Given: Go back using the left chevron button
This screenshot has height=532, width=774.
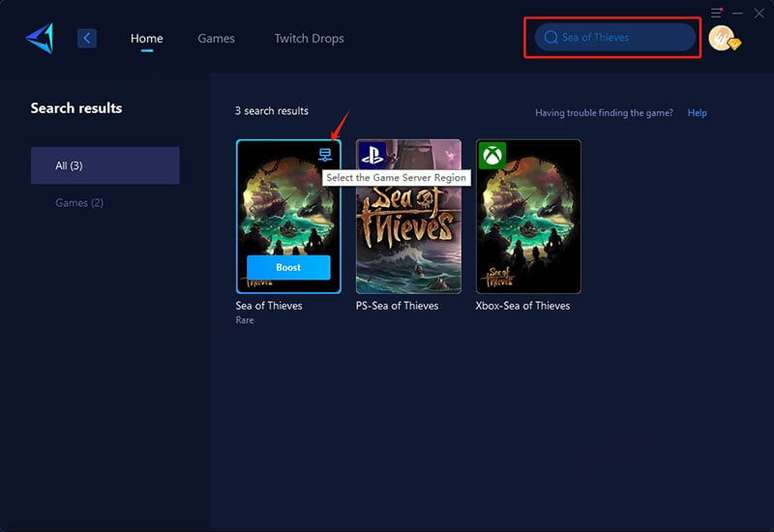Looking at the screenshot, I should tap(87, 38).
